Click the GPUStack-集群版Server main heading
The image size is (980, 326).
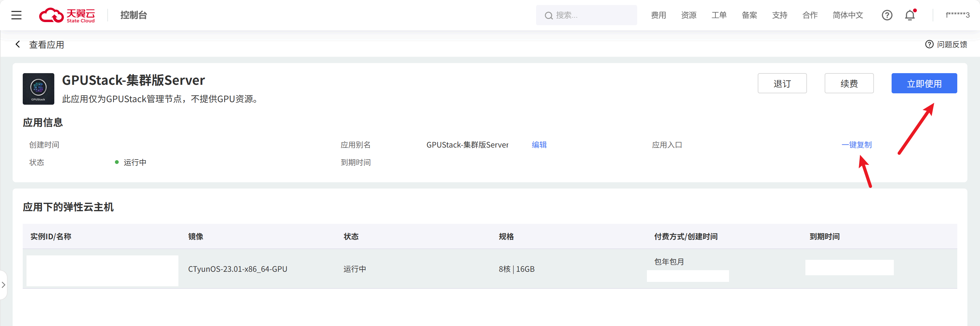coord(134,80)
